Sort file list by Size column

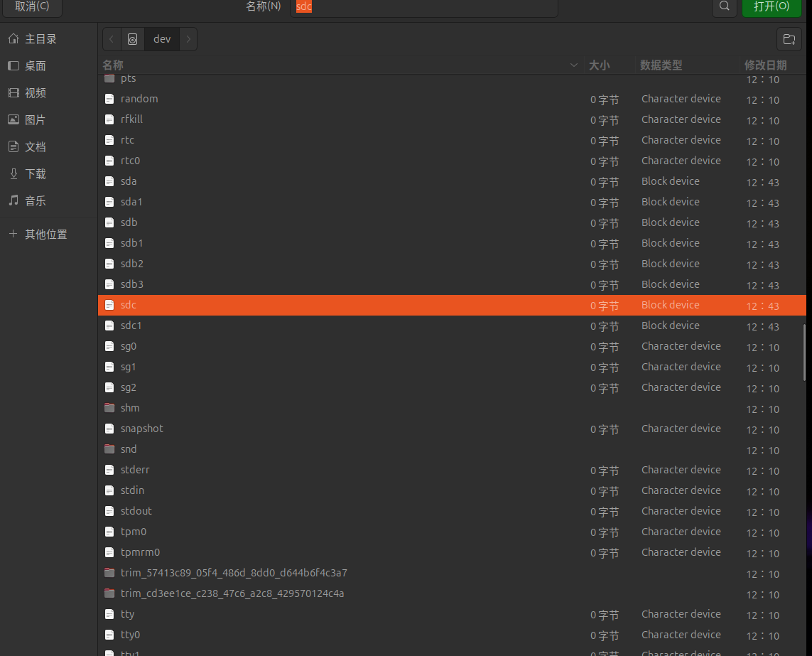[599, 65]
